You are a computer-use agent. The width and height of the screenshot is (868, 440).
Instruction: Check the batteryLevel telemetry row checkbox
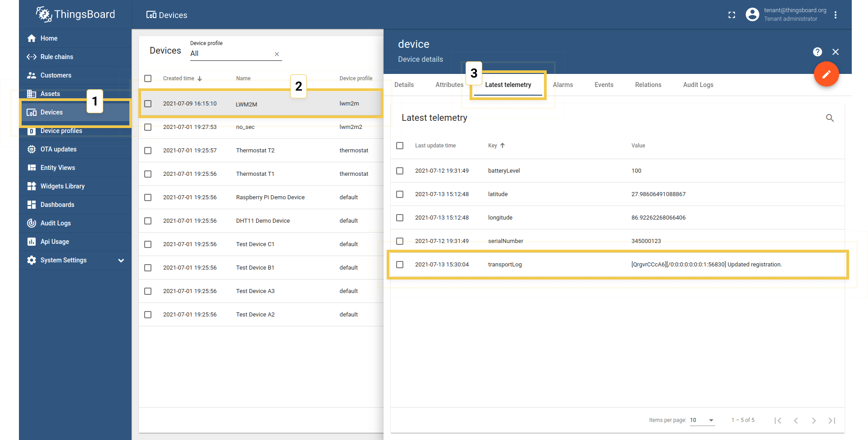click(x=400, y=171)
